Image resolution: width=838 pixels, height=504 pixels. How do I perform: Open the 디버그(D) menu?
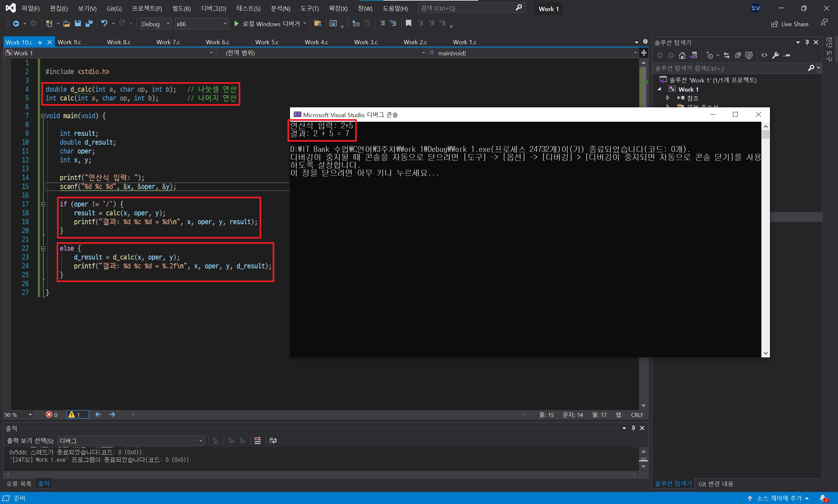click(x=213, y=9)
